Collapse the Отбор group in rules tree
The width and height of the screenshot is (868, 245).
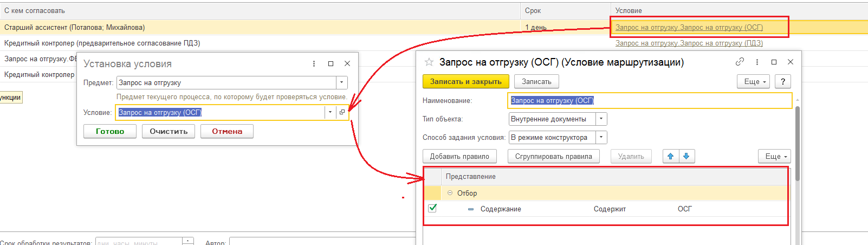coord(450,193)
